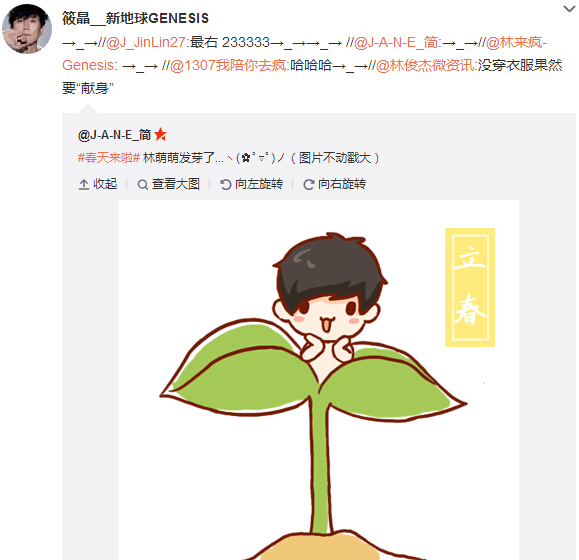
Task: Open the #春天来啦# hashtag topic
Action: click(x=109, y=158)
